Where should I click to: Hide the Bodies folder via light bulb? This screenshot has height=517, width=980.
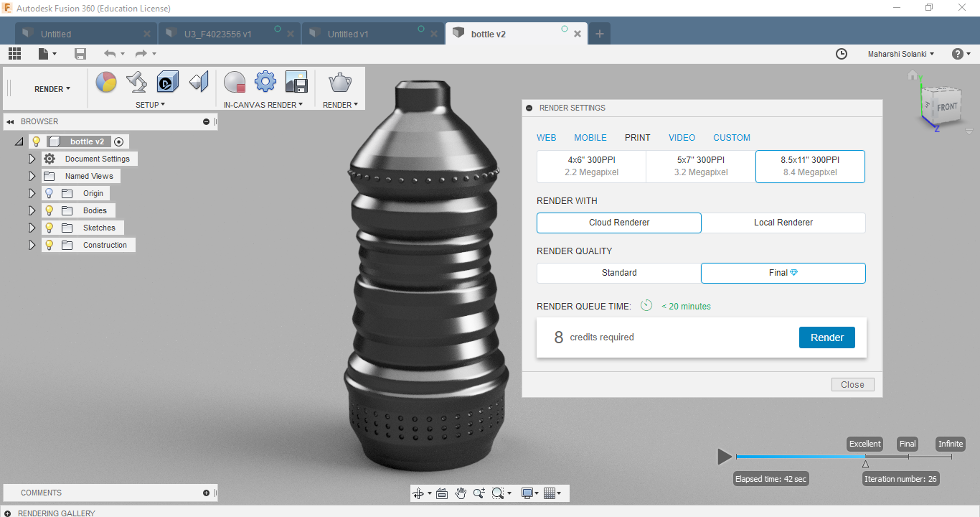(50, 210)
